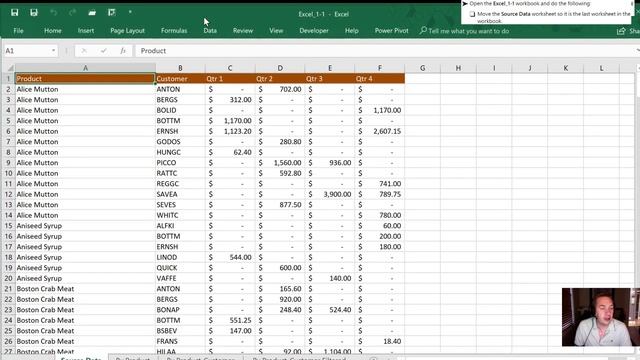Select column A header
The image size is (640, 360).
pyautogui.click(x=85, y=68)
